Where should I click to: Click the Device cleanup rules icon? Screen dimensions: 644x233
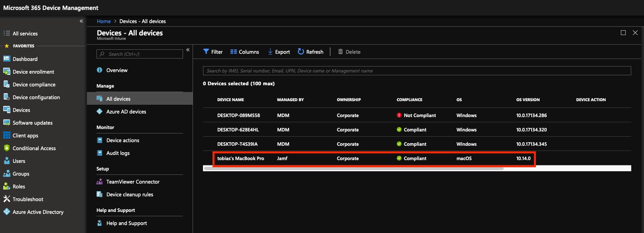coord(100,194)
